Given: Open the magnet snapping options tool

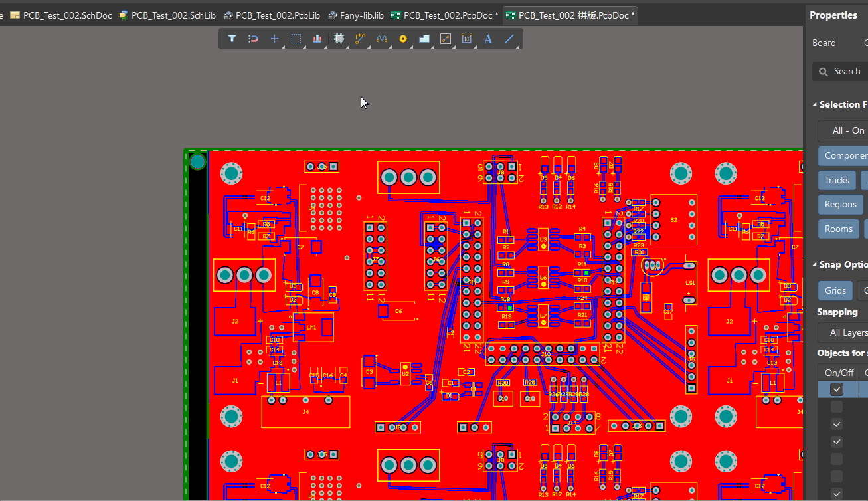Looking at the screenshot, I should (253, 39).
